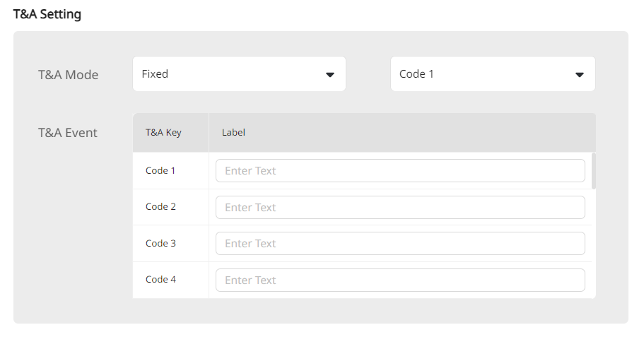Click the Fixed value text in mode selector
This screenshot has width=644, height=337.
(x=155, y=74)
